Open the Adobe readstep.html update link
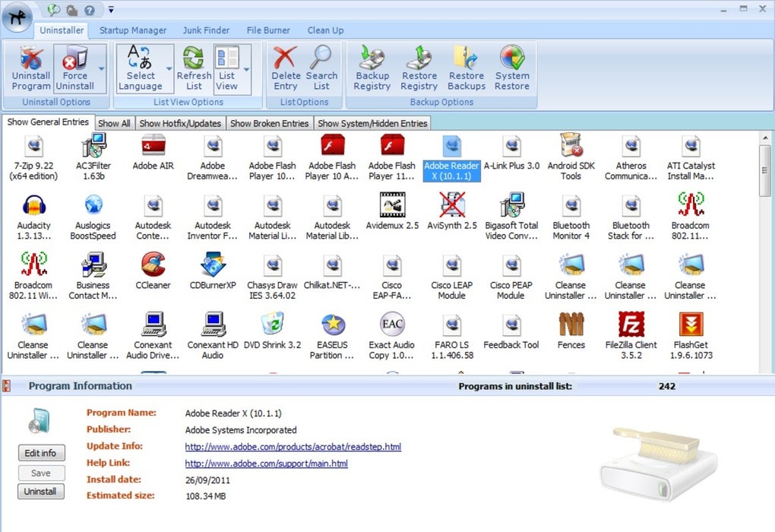The height and width of the screenshot is (532, 775). [x=294, y=446]
